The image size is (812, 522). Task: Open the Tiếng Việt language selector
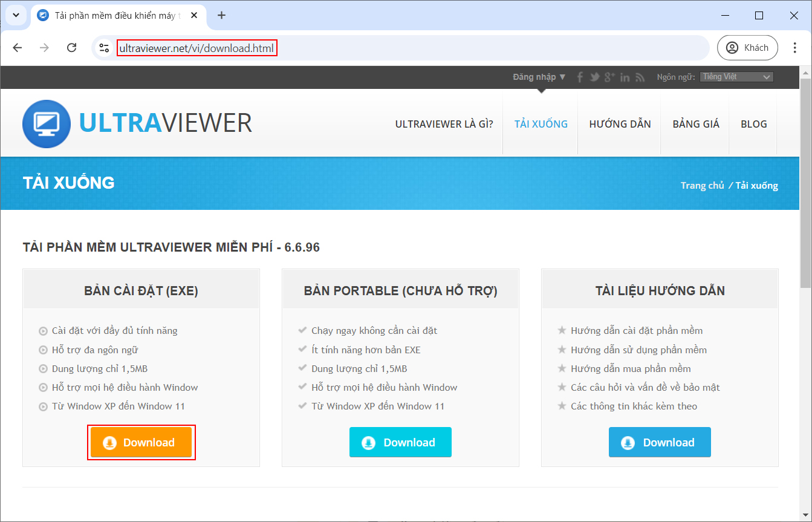point(736,76)
